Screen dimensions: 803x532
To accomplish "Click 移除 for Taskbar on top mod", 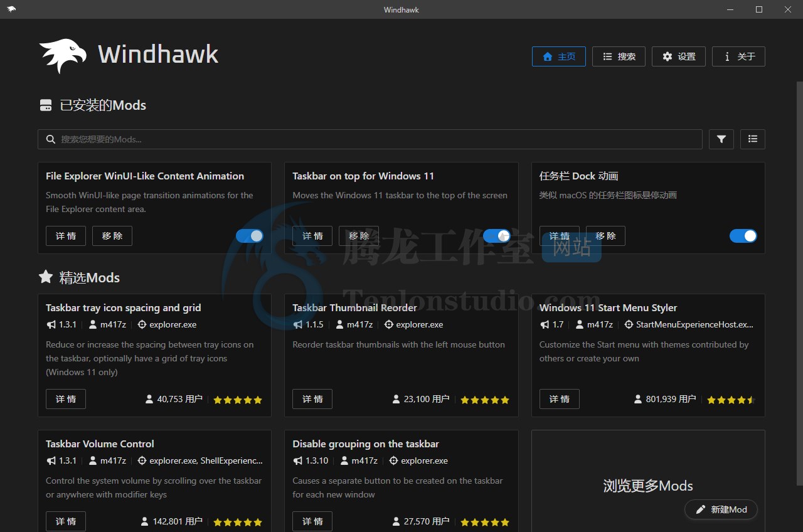I will coord(359,236).
